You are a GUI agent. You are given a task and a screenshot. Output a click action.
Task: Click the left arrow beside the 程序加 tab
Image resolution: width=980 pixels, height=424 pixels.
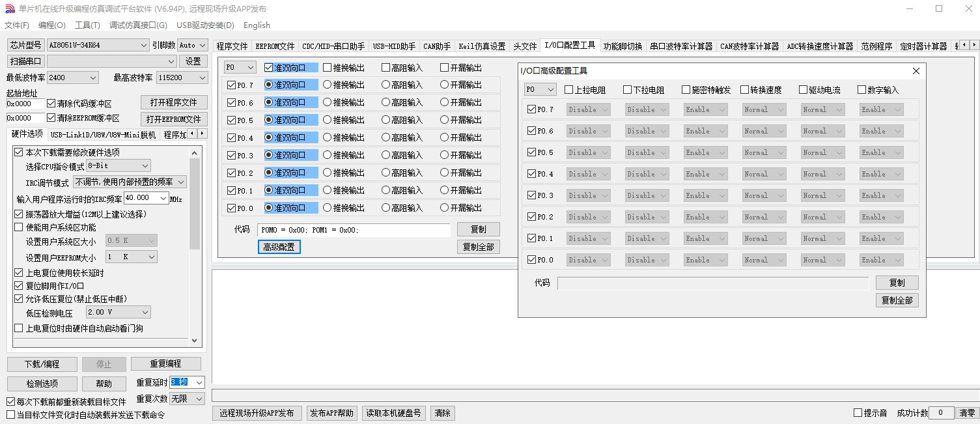pyautogui.click(x=191, y=134)
